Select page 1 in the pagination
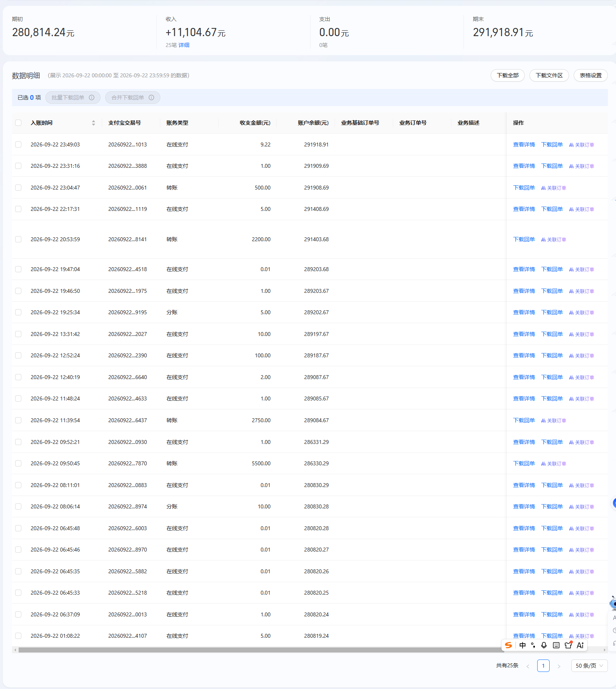Image resolution: width=616 pixels, height=689 pixels. pos(543,666)
